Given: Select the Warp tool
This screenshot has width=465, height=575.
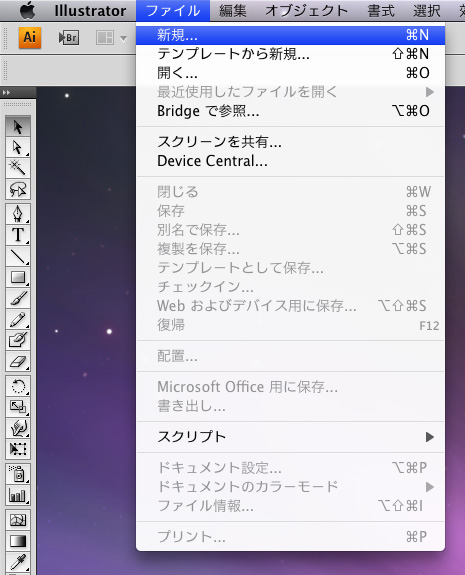Looking at the screenshot, I should point(18,428).
